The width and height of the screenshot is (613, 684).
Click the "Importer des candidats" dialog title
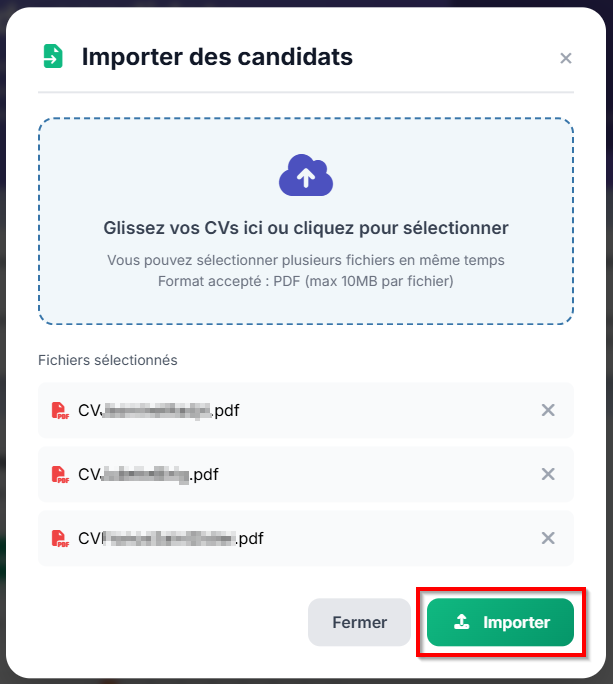coord(217,57)
